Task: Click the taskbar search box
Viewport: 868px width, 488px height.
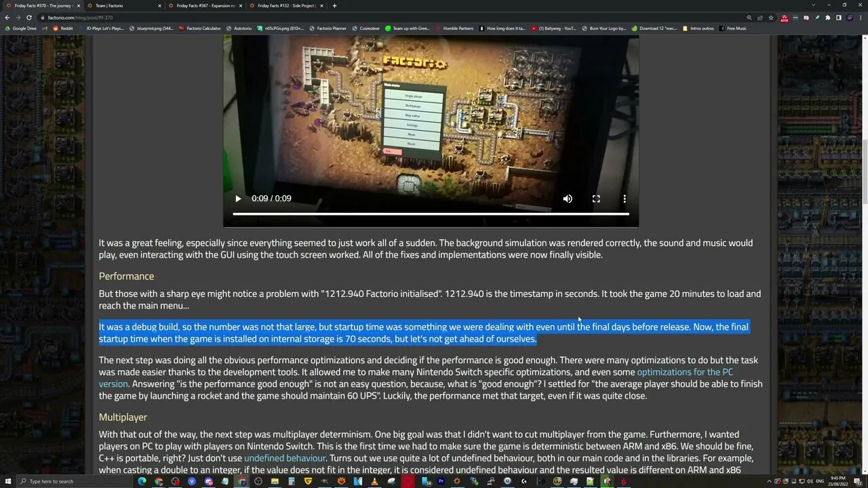Action: coord(75,481)
